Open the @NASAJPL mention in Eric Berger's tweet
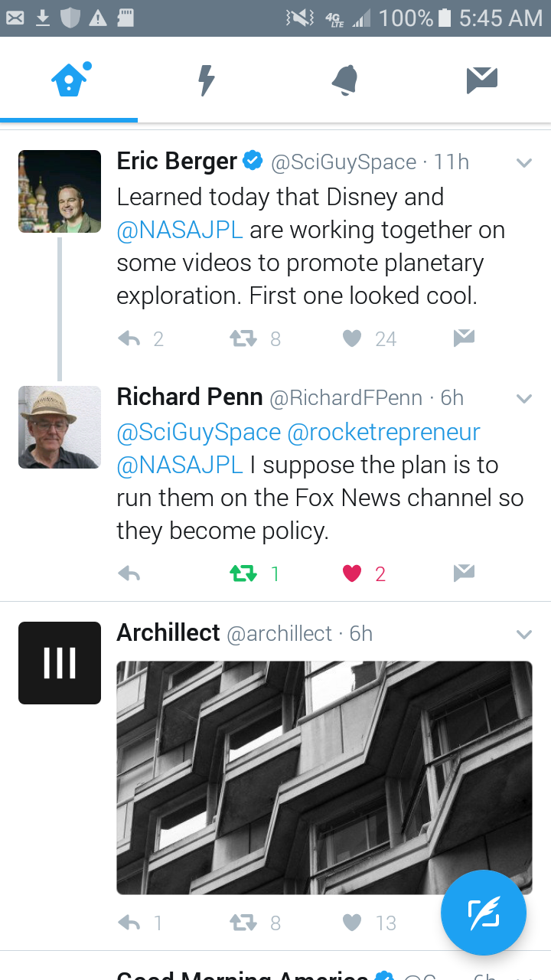The image size is (551, 980). point(180,230)
